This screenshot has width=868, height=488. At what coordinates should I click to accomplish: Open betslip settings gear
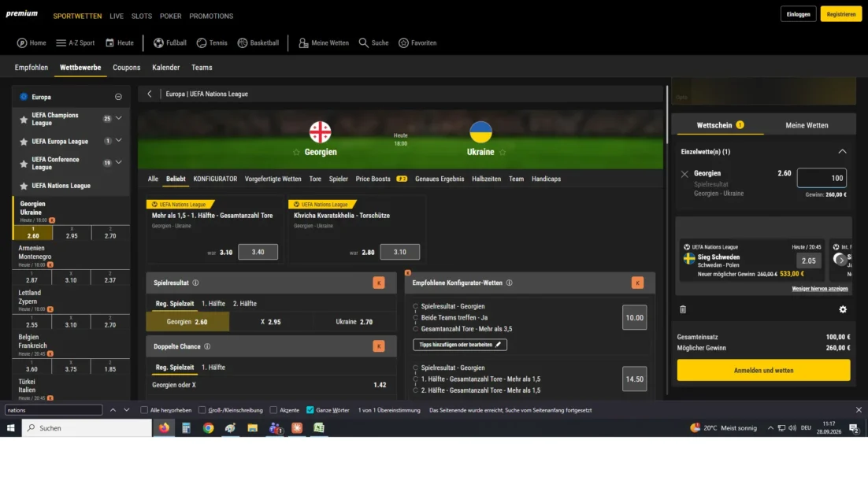point(843,310)
